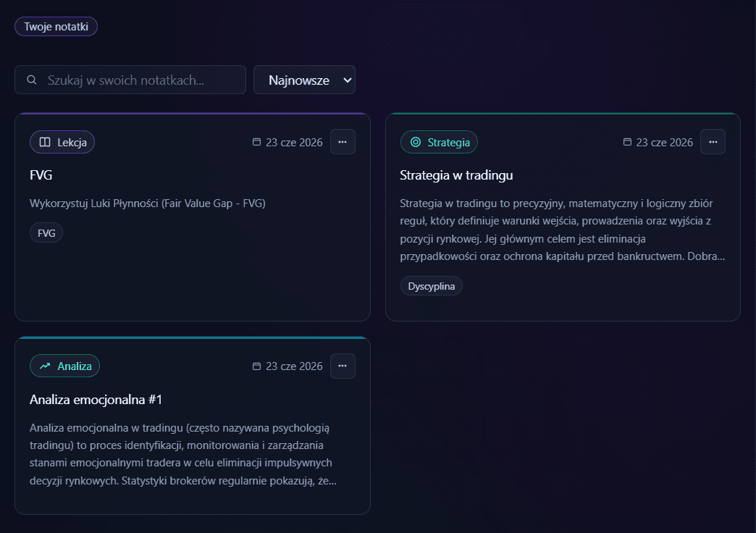Click the date 23 cze 2026 on Analiza emocjonalna note
Screen dimensions: 756x533
click(294, 366)
